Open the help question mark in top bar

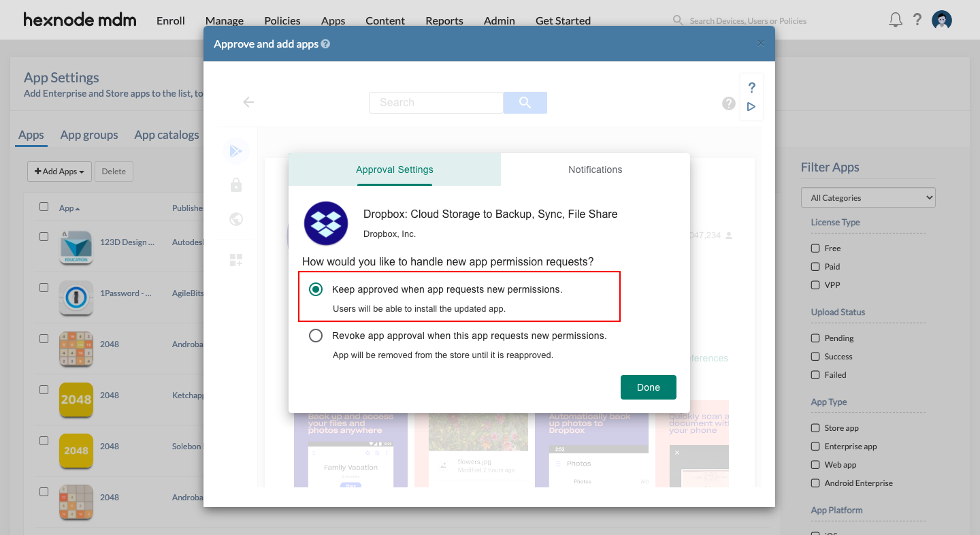tap(917, 20)
